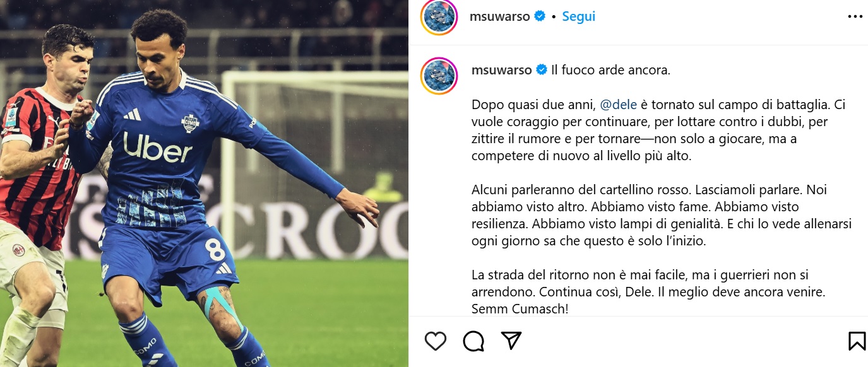Viewport: 868px width, 367px height.
Task: Click verified badge beside header username
Action: pos(540,17)
